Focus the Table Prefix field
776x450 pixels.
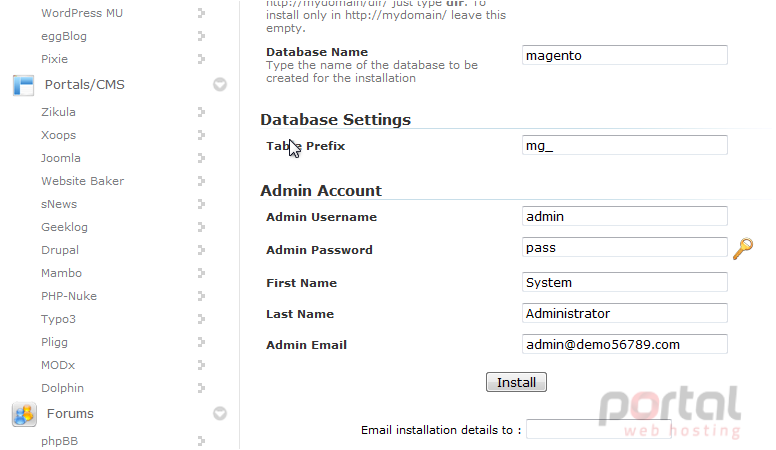pos(625,145)
